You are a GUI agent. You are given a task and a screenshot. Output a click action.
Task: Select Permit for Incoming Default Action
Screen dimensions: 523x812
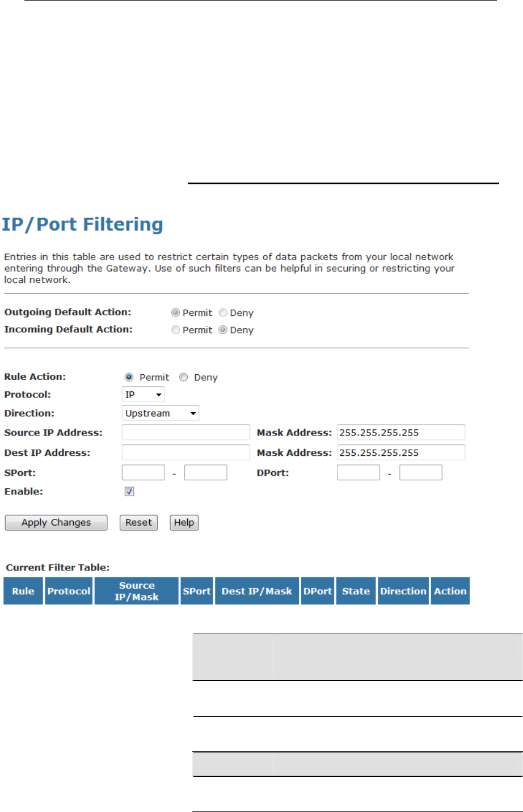point(176,330)
